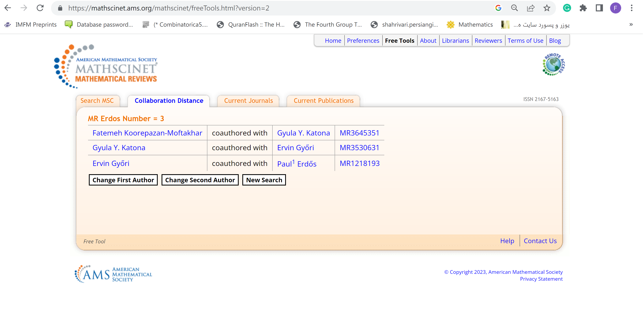This screenshot has width=644, height=324.
Task: Select the Search MSC tab
Action: (97, 101)
